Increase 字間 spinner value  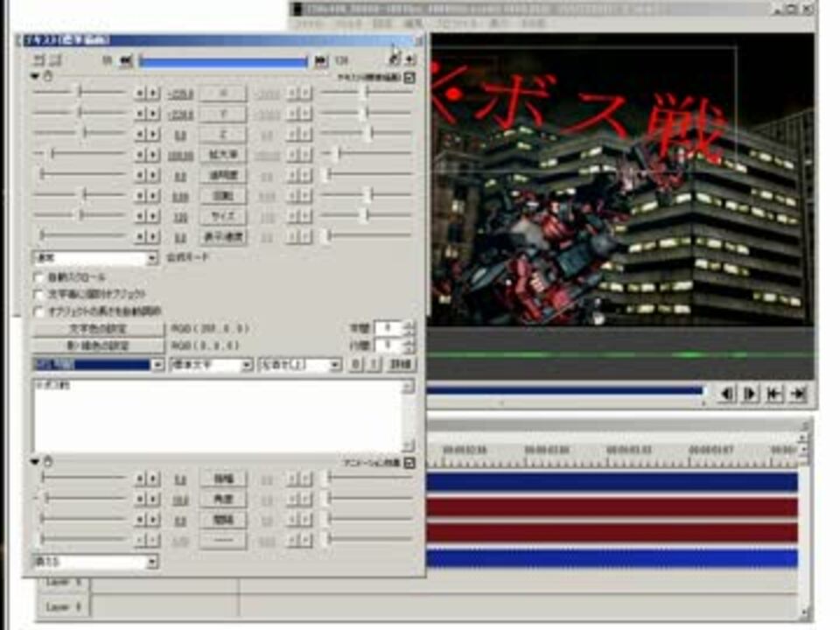point(409,324)
